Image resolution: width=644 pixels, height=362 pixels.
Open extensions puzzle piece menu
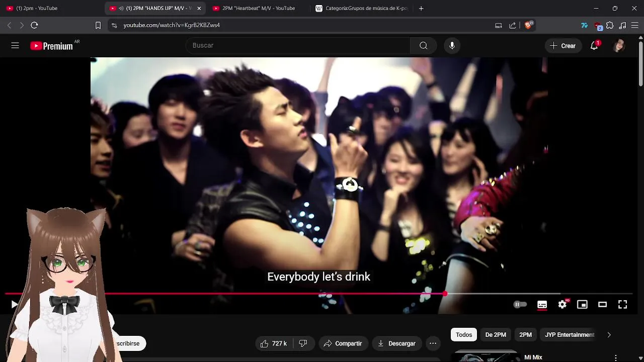point(610,25)
